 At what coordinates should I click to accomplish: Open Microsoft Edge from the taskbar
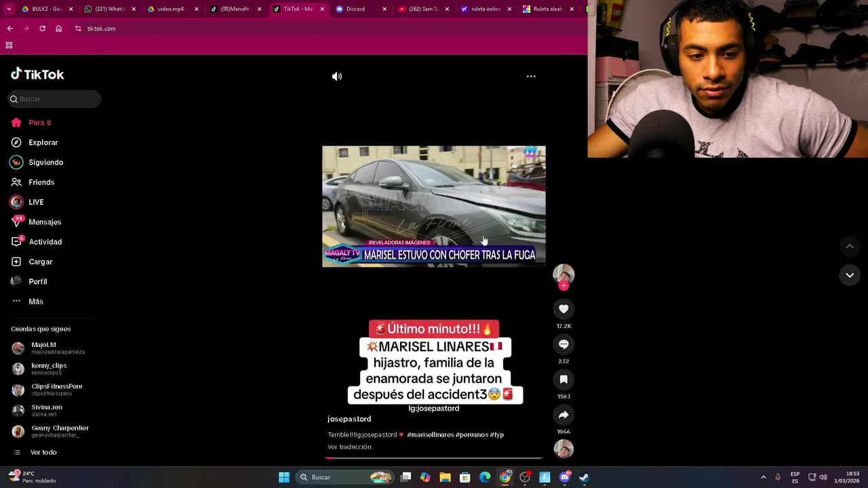[485, 477]
